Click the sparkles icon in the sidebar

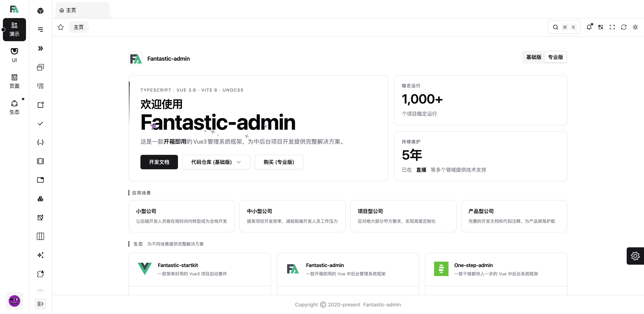40,255
